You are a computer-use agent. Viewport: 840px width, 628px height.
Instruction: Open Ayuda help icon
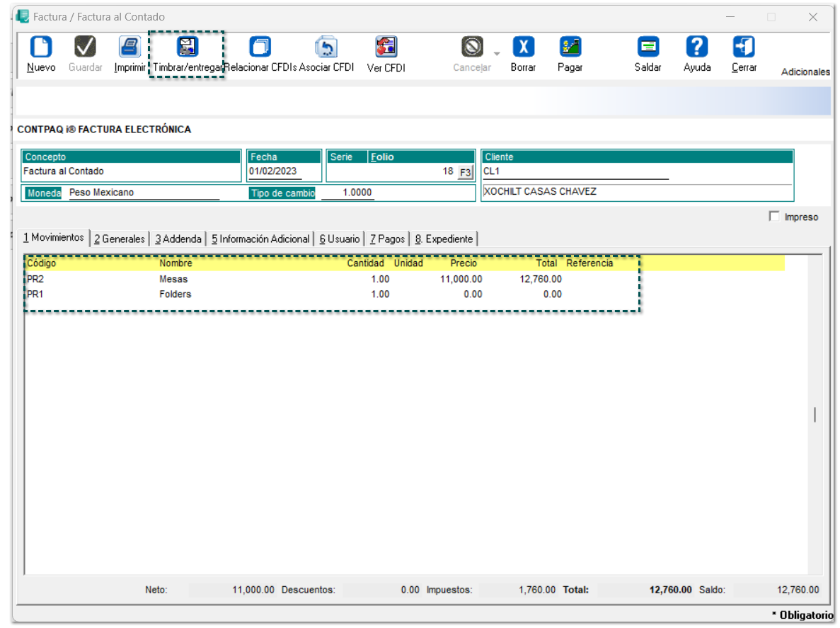click(x=696, y=47)
